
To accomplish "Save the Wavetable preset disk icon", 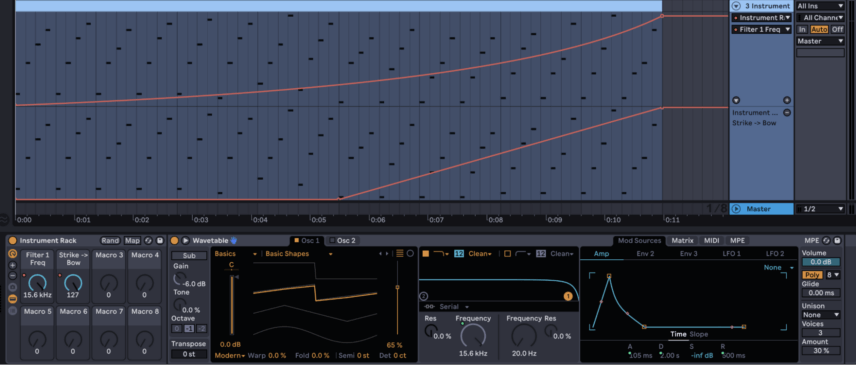I will [837, 241].
